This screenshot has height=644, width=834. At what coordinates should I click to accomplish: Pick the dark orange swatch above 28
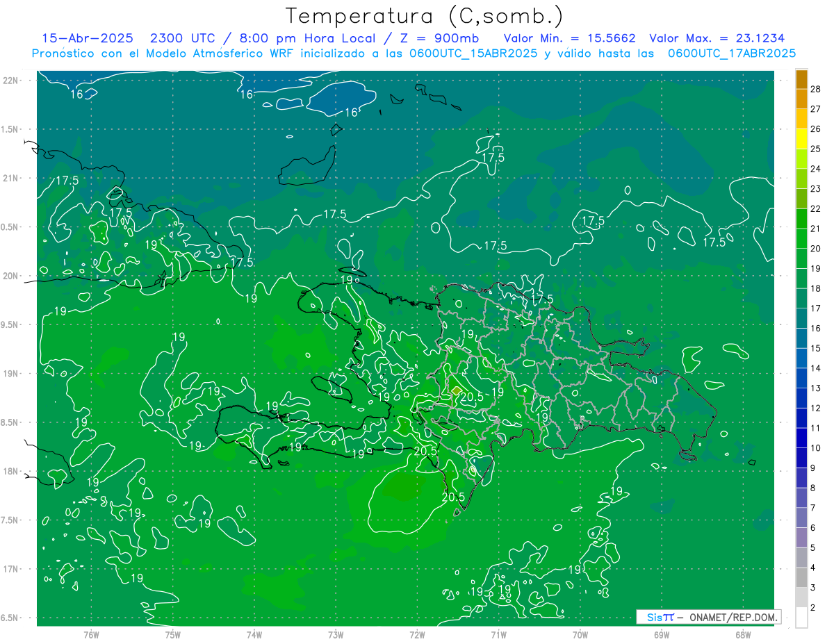point(802,79)
